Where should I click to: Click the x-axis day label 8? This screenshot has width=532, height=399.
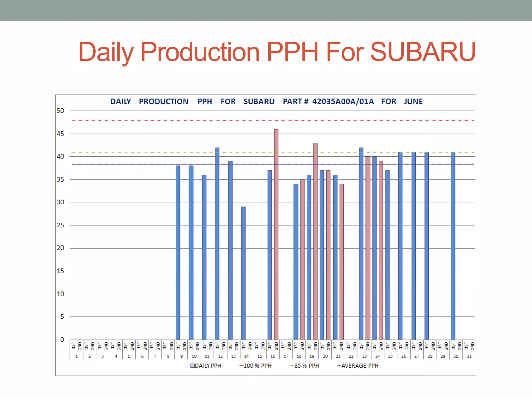168,356
